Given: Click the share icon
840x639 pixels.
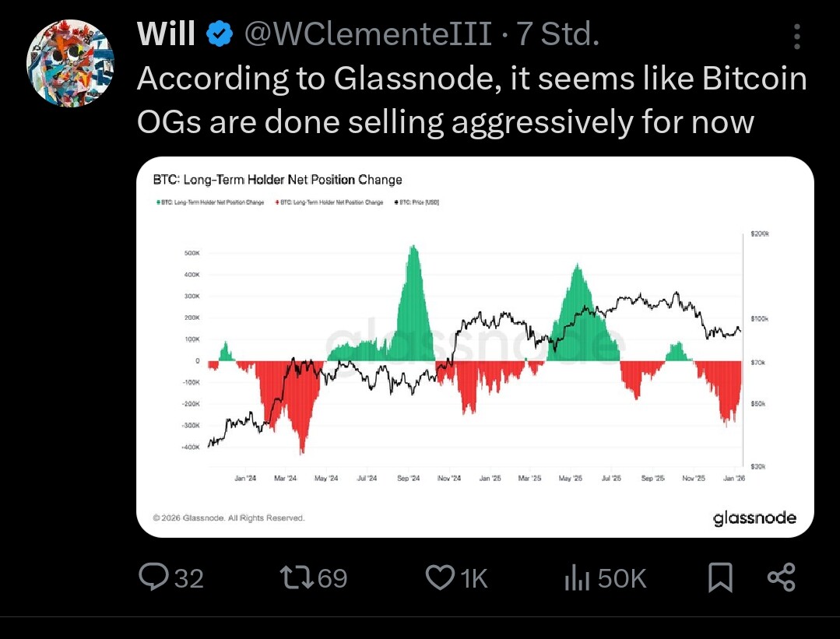Looking at the screenshot, I should 781,578.
